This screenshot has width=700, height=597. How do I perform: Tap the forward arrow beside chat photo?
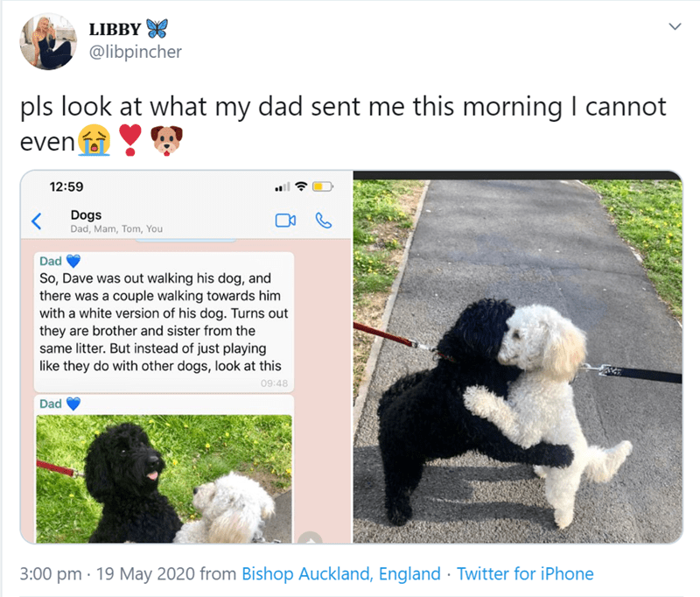(x=311, y=538)
